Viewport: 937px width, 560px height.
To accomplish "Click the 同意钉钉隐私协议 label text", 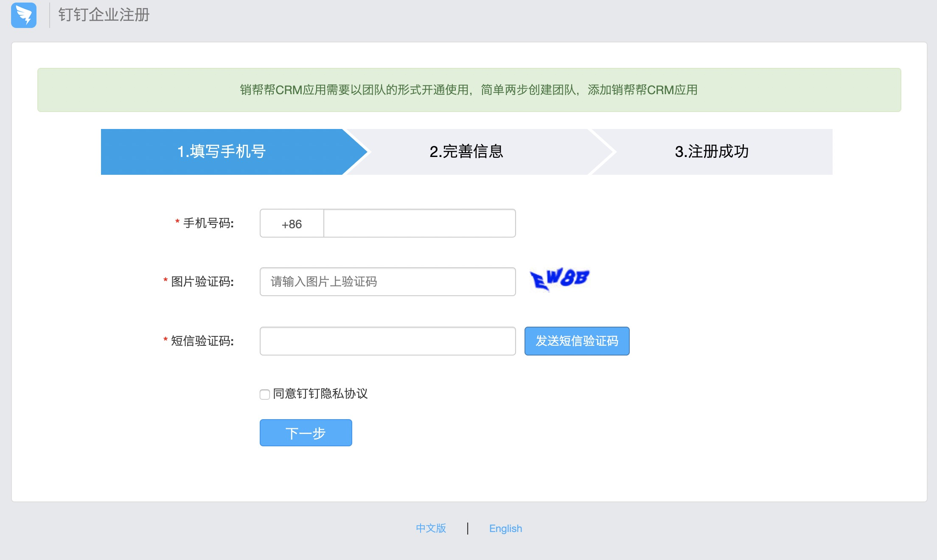I will (x=320, y=394).
